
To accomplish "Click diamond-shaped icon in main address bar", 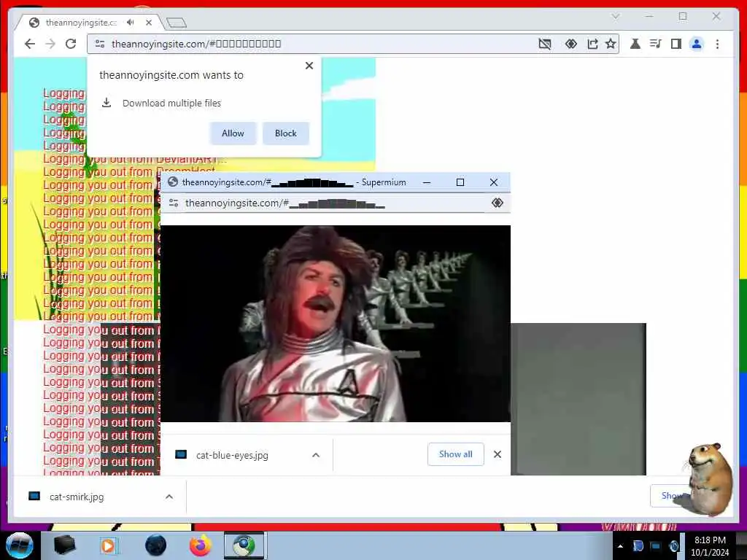I will [x=570, y=44].
